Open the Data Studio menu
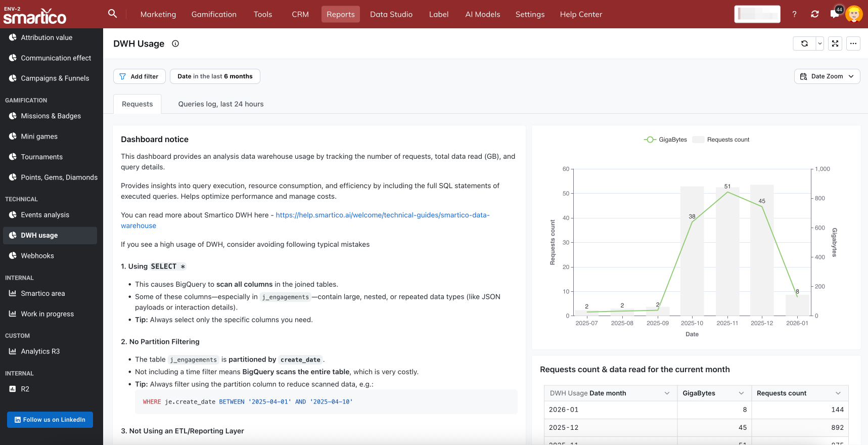This screenshot has width=868, height=445. [x=391, y=14]
